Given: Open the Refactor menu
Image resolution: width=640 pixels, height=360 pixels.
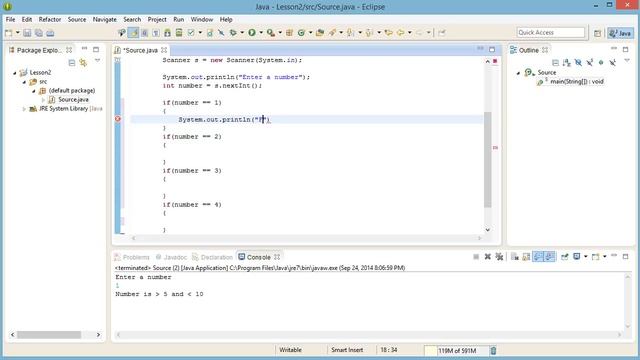Looking at the screenshot, I should (50, 19).
